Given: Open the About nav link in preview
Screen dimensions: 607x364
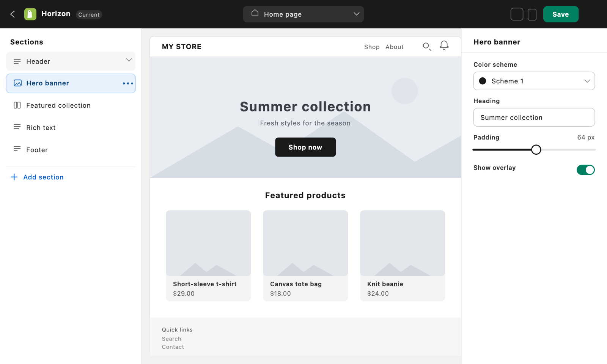Looking at the screenshot, I should [395, 47].
